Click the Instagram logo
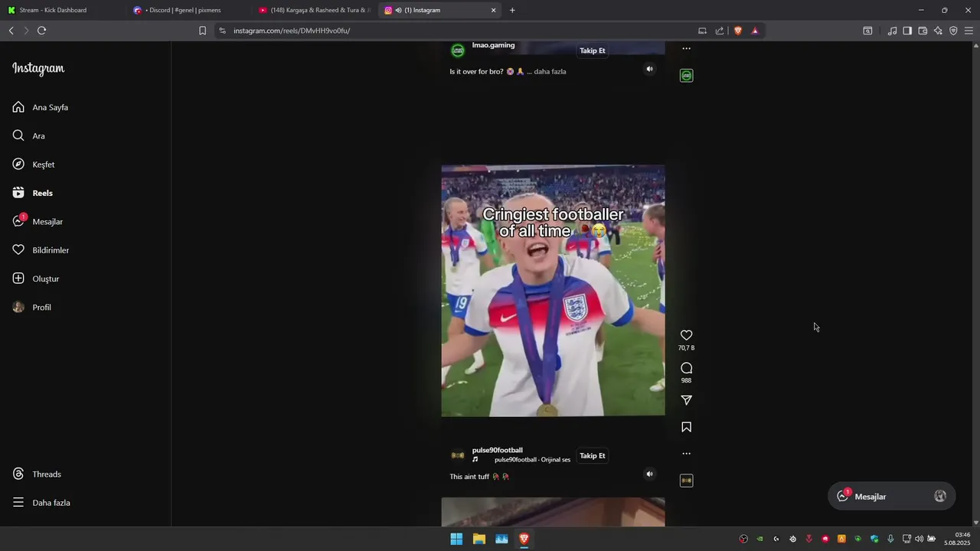The width and height of the screenshot is (980, 551). [38, 69]
